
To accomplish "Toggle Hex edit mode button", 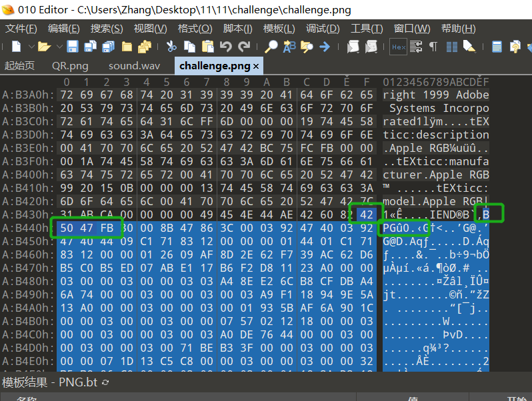I will pos(398,47).
